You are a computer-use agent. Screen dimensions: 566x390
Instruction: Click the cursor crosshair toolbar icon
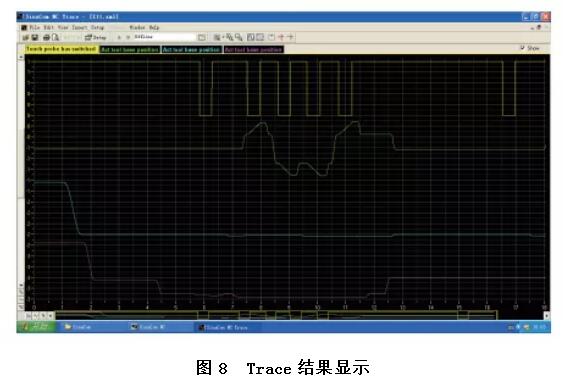tap(281, 37)
